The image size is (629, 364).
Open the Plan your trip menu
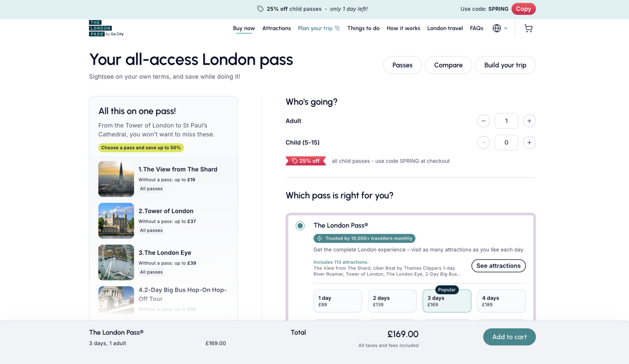click(x=316, y=28)
